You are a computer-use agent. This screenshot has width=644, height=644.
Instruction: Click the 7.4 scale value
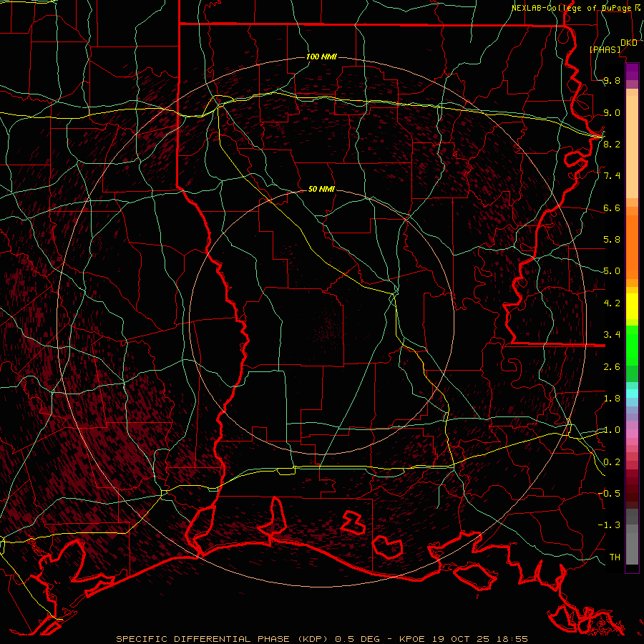pos(612,176)
